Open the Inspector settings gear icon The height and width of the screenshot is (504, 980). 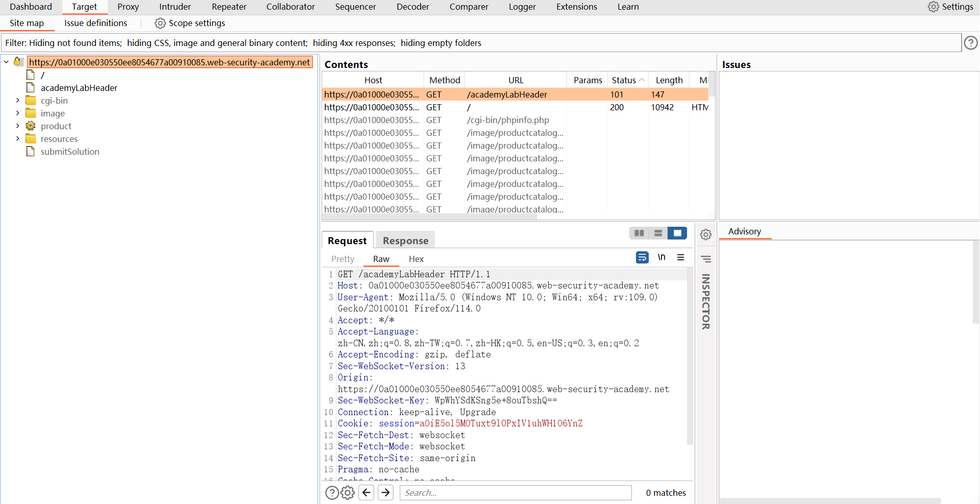[705, 234]
